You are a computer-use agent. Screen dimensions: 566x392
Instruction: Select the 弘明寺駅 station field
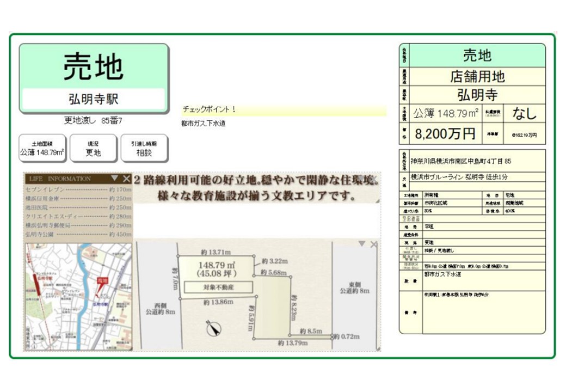[93, 99]
